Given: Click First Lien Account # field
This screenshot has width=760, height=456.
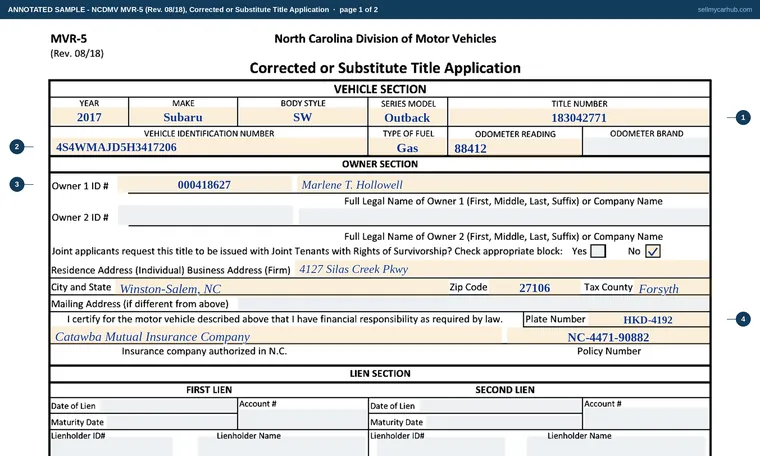Looking at the screenshot, I should point(302,418).
